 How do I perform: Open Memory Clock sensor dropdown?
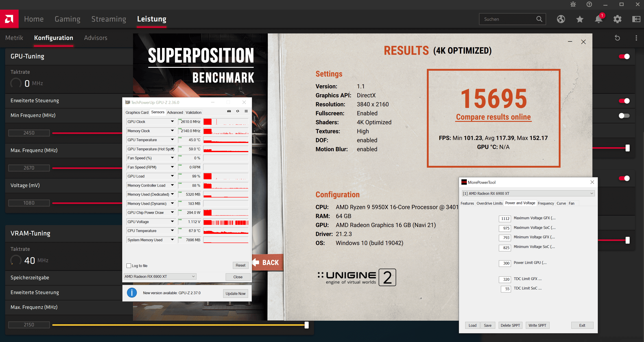point(172,131)
